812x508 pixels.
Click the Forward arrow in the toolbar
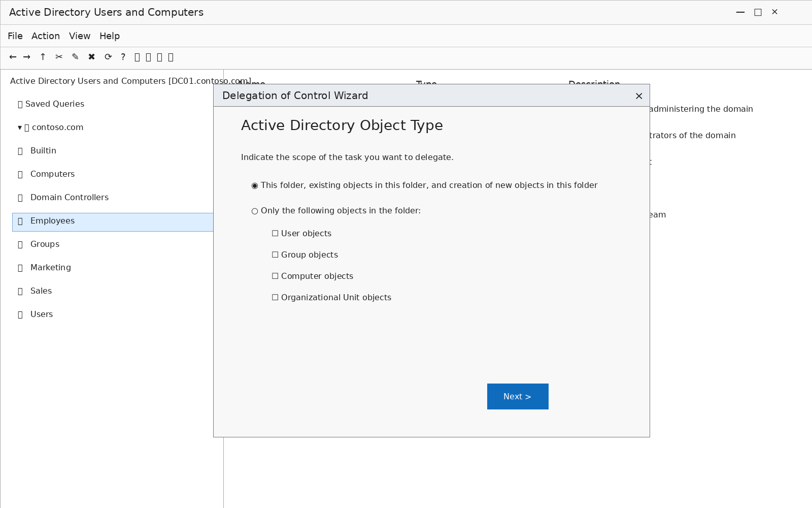pyautogui.click(x=27, y=57)
